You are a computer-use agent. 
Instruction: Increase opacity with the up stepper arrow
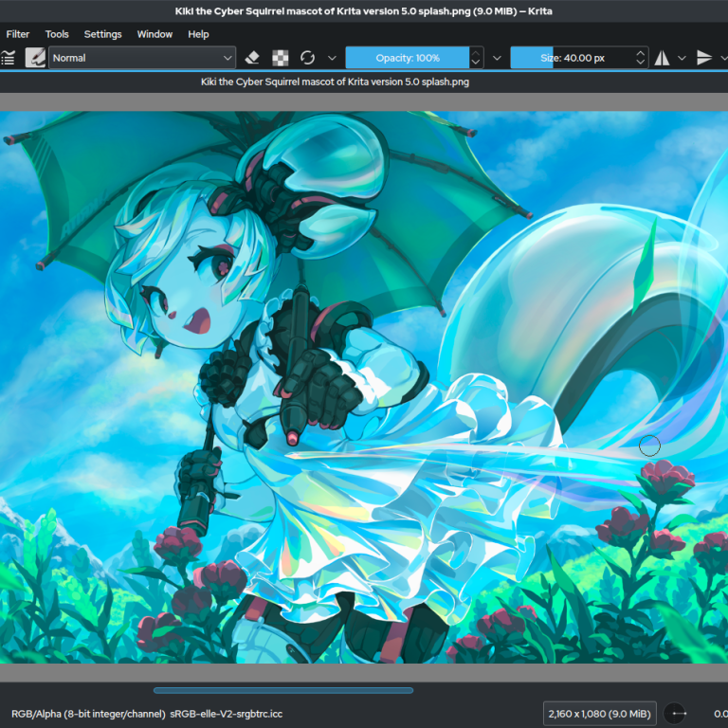point(476,53)
